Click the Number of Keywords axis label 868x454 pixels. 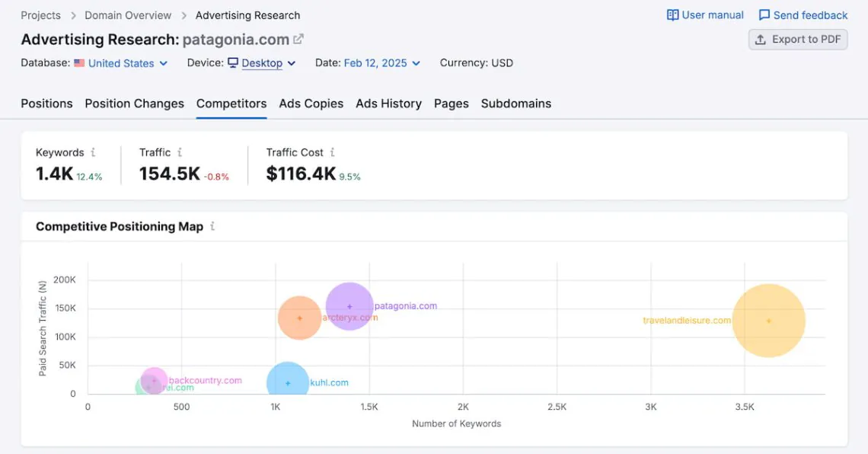[457, 424]
